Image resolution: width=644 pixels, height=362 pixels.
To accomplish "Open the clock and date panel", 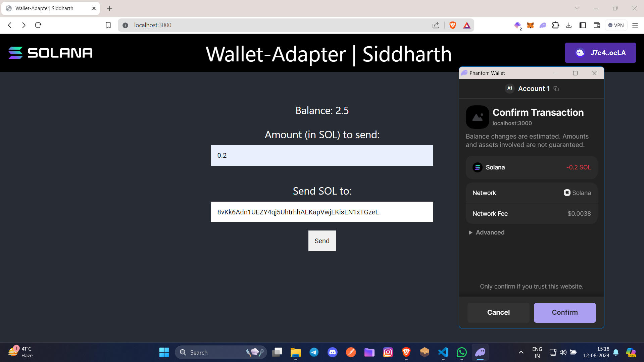I will (x=596, y=352).
